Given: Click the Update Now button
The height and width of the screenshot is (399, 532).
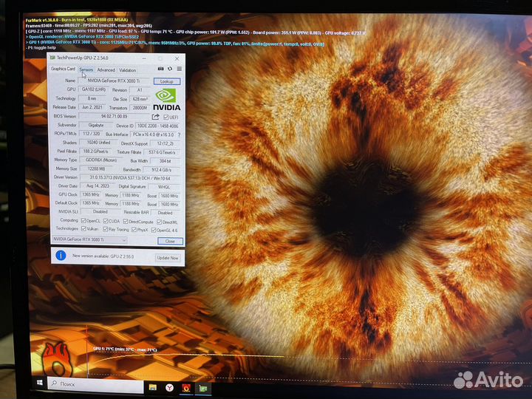Looking at the screenshot, I should point(168,258).
